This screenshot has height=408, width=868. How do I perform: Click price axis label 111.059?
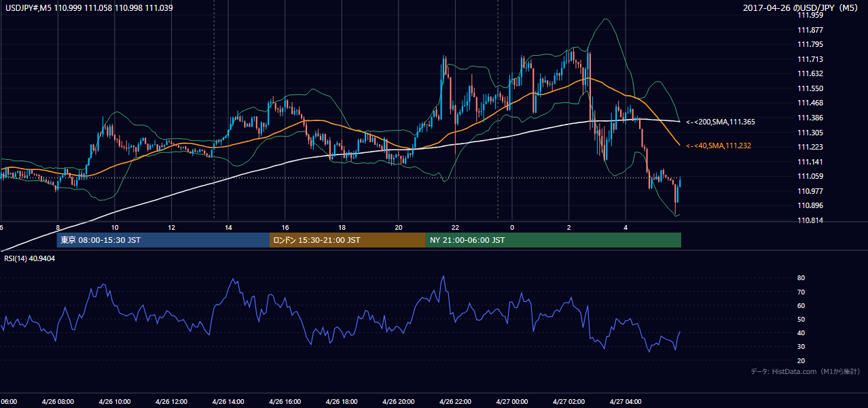[810, 177]
